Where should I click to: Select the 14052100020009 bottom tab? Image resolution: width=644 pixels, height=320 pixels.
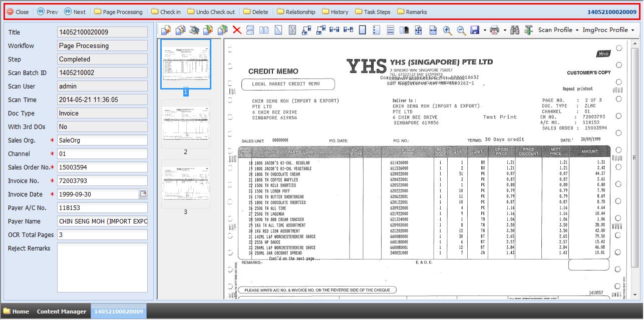119,311
